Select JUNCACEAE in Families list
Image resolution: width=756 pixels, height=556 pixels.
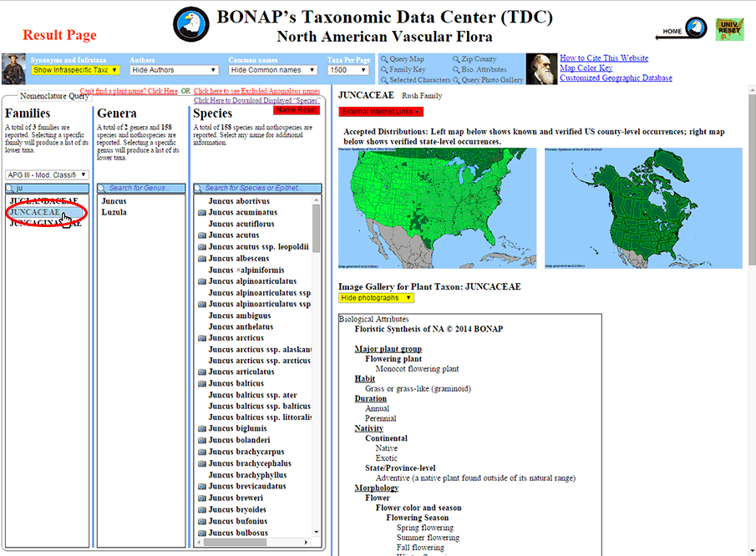(x=35, y=212)
